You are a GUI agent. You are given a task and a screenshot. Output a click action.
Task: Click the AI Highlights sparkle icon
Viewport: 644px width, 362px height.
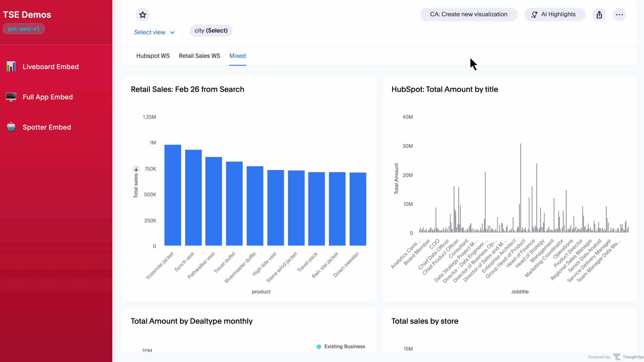point(534,14)
